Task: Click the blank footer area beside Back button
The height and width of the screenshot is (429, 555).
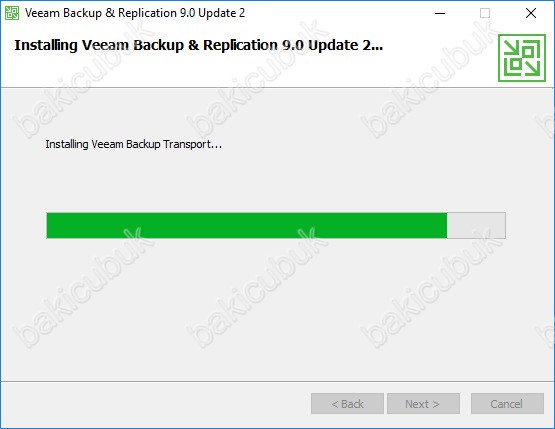Action: click(x=156, y=404)
